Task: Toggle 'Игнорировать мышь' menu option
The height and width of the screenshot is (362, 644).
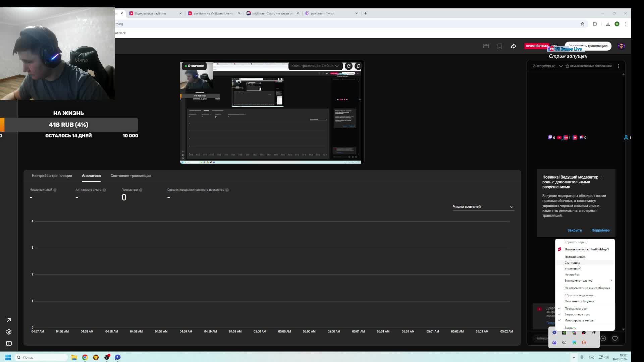Action: [579, 320]
